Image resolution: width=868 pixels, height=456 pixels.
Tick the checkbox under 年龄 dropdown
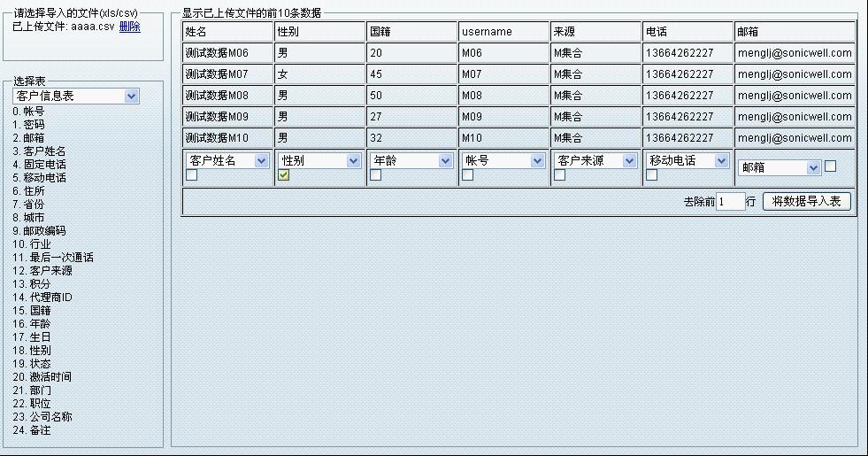(376, 175)
